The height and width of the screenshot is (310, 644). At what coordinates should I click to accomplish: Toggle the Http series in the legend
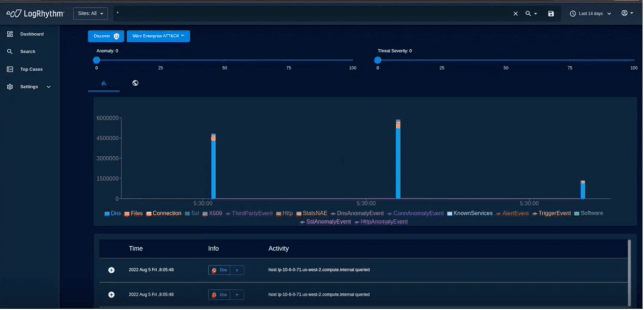285,213
